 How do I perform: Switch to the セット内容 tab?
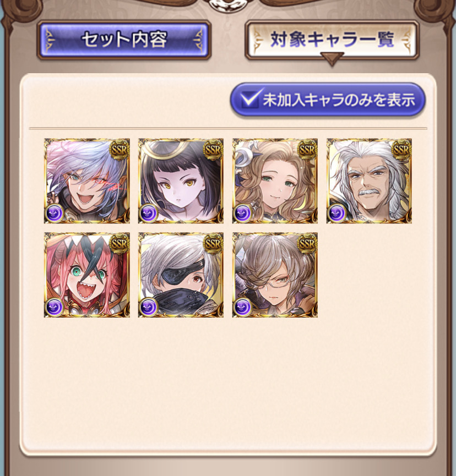tap(124, 40)
